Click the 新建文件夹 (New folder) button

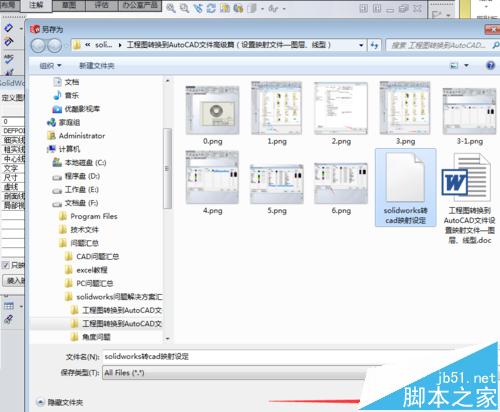pyautogui.click(x=97, y=66)
